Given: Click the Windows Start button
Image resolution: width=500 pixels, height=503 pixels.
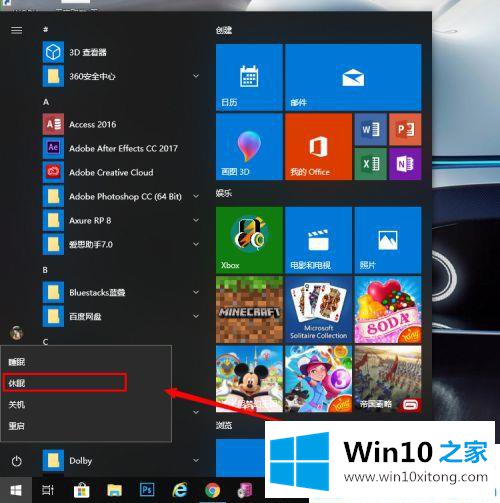Looking at the screenshot, I should coord(16,490).
